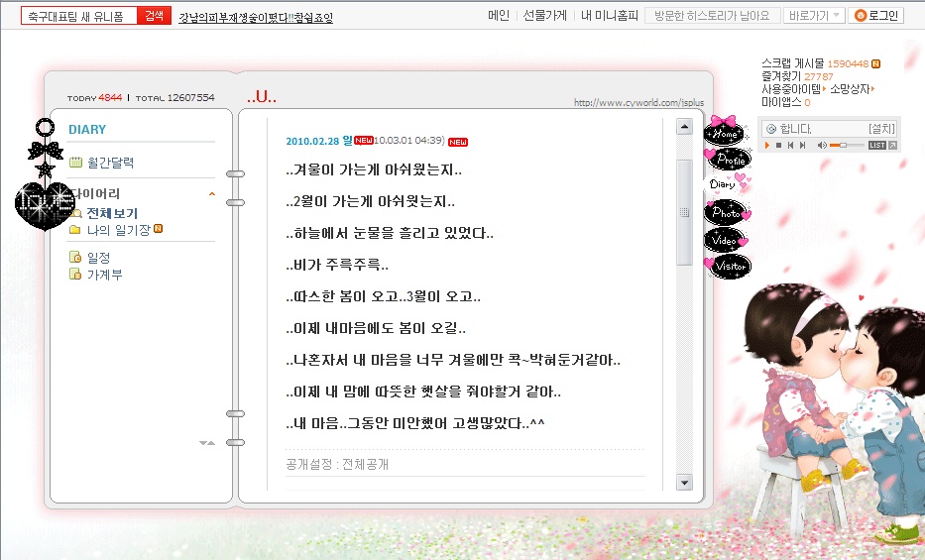Click the 공개설정 : 전체공개 text
The image size is (925, 560).
pos(337,465)
